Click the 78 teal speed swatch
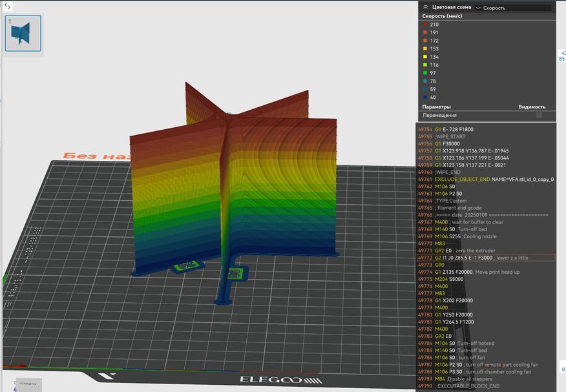 [424, 81]
